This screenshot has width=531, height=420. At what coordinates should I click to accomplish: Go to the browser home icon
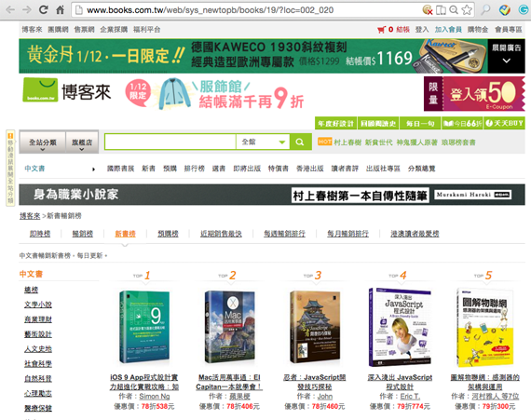[60, 9]
